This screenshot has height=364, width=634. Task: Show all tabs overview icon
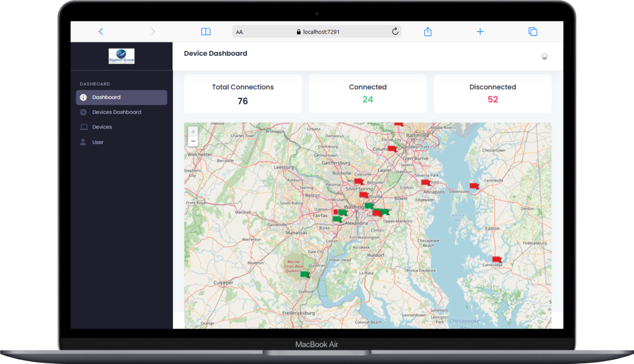tap(532, 31)
